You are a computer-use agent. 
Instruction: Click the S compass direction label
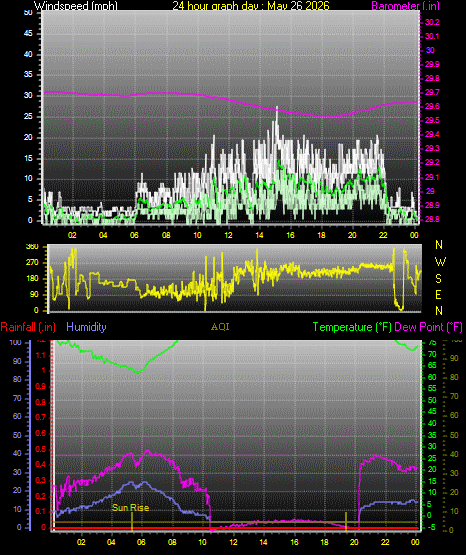click(438, 279)
